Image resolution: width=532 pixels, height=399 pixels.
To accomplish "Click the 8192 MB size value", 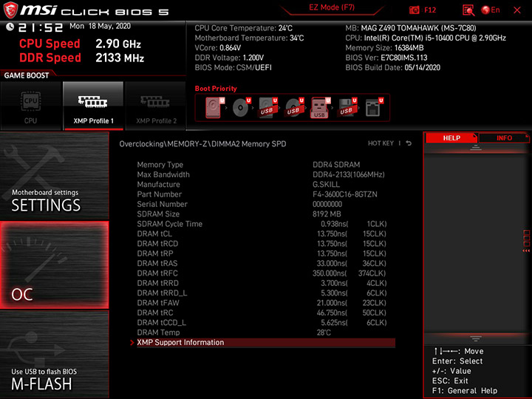I will click(x=327, y=214).
